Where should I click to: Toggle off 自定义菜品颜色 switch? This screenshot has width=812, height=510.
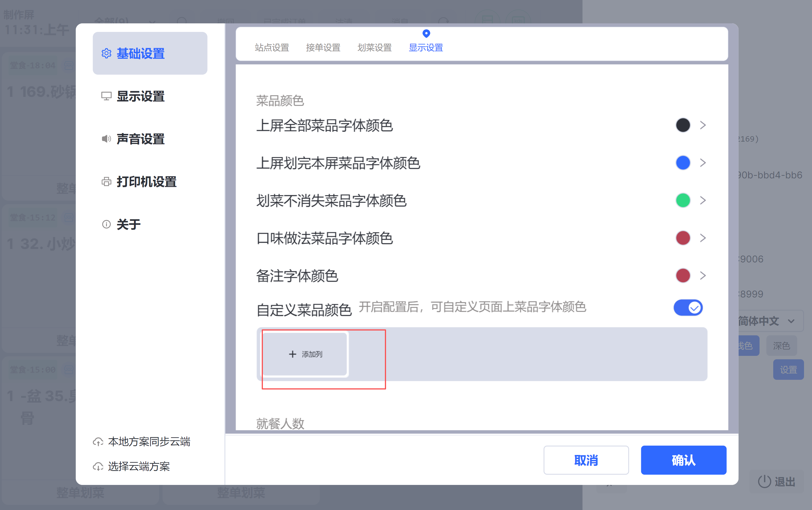[x=688, y=307]
